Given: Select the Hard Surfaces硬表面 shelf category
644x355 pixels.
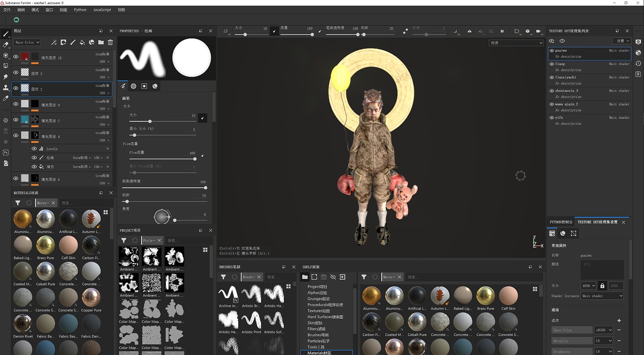Looking at the screenshot, I should coord(325,317).
